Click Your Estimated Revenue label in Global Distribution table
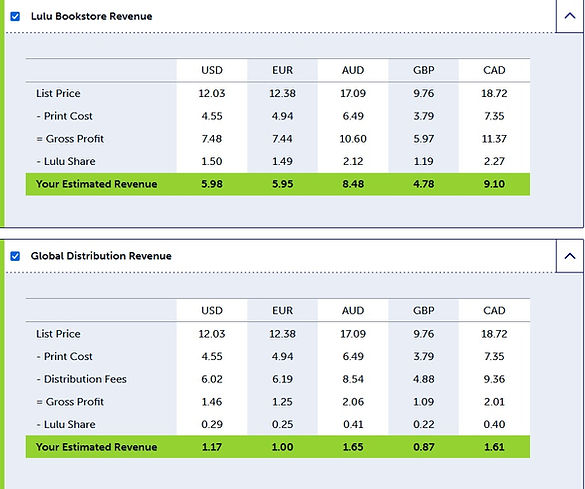The width and height of the screenshot is (585, 489). tap(97, 447)
